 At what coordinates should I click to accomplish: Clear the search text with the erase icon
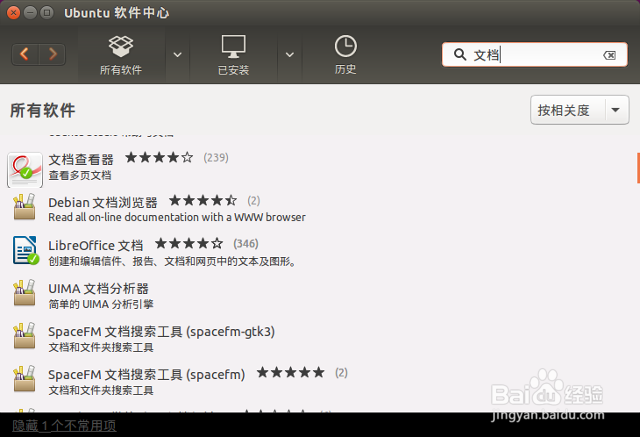609,55
